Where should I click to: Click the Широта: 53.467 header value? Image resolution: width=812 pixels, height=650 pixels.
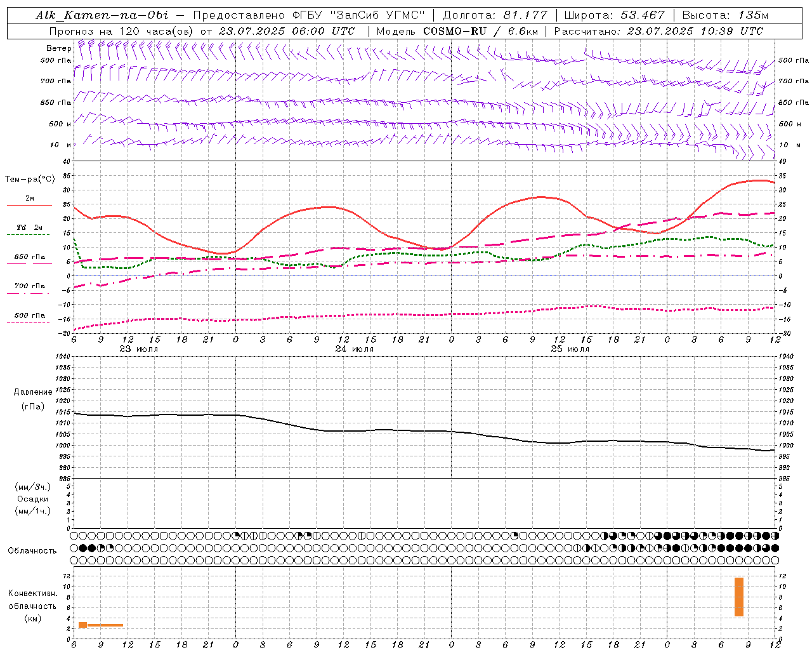pos(614,15)
